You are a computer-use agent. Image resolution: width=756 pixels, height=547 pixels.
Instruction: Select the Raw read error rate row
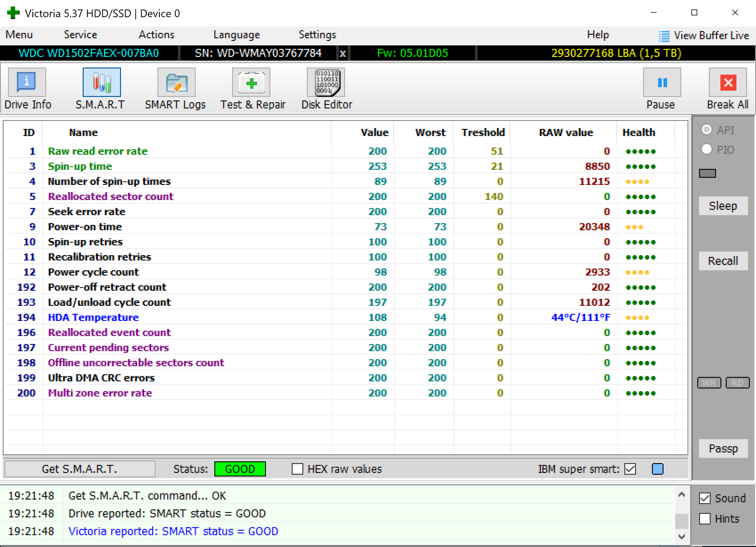(345, 151)
